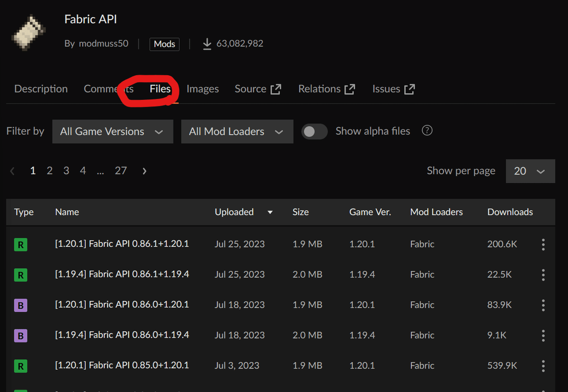
Task: Switch to the Description tab
Action: [41, 89]
